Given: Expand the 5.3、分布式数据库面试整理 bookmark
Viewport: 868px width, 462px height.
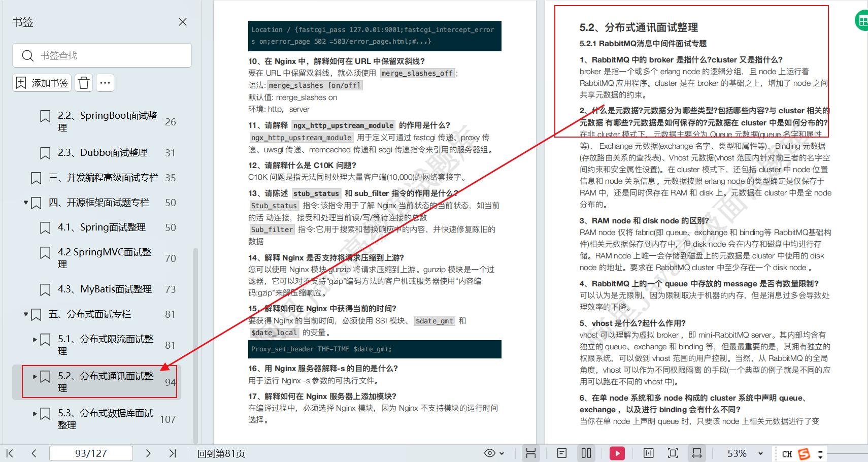Looking at the screenshot, I should point(35,413).
